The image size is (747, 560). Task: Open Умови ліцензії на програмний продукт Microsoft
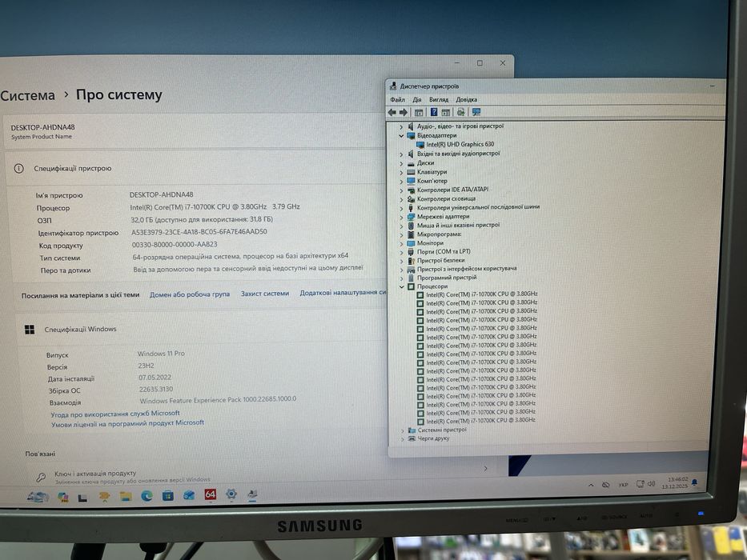127,423
